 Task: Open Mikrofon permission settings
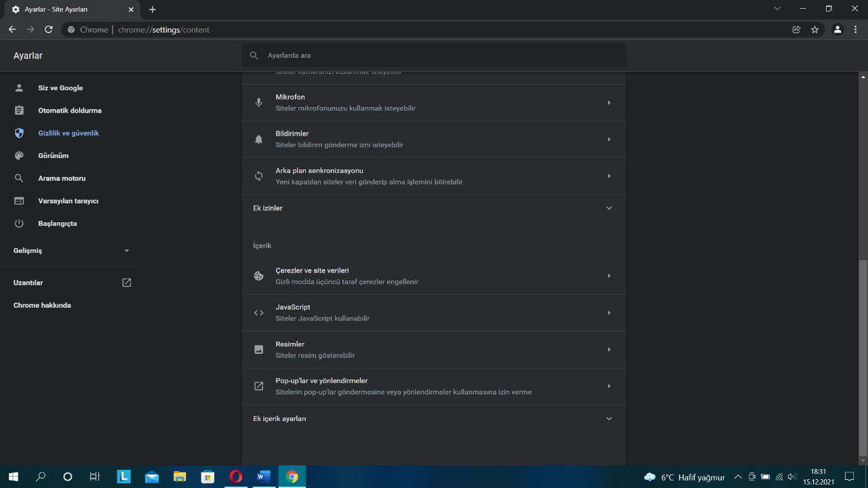(434, 103)
